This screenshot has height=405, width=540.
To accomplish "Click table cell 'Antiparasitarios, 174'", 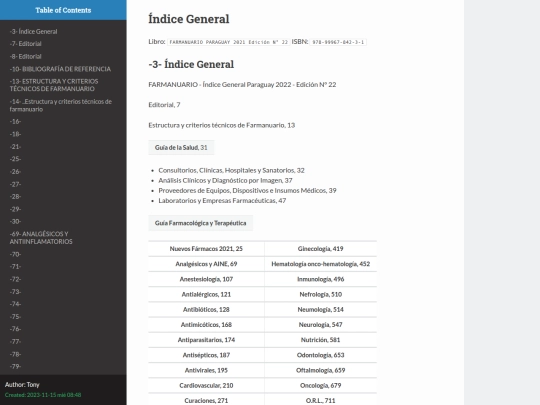I will [x=206, y=340].
